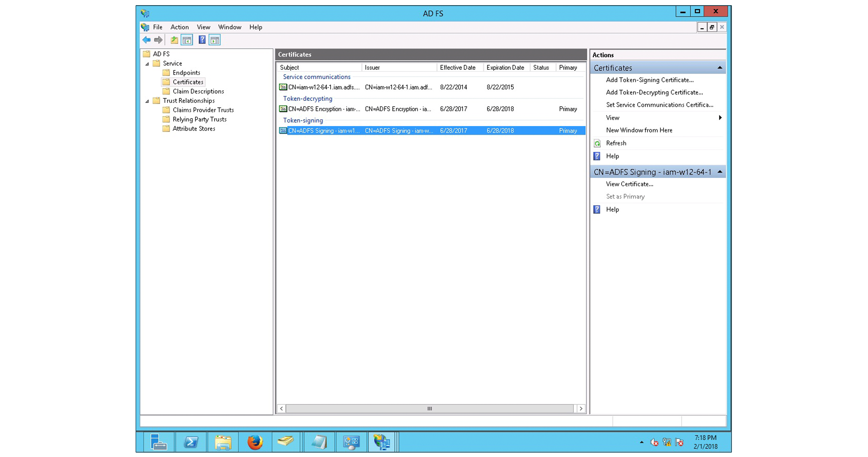
Task: Collapse the Service tree node
Action: [x=147, y=64]
